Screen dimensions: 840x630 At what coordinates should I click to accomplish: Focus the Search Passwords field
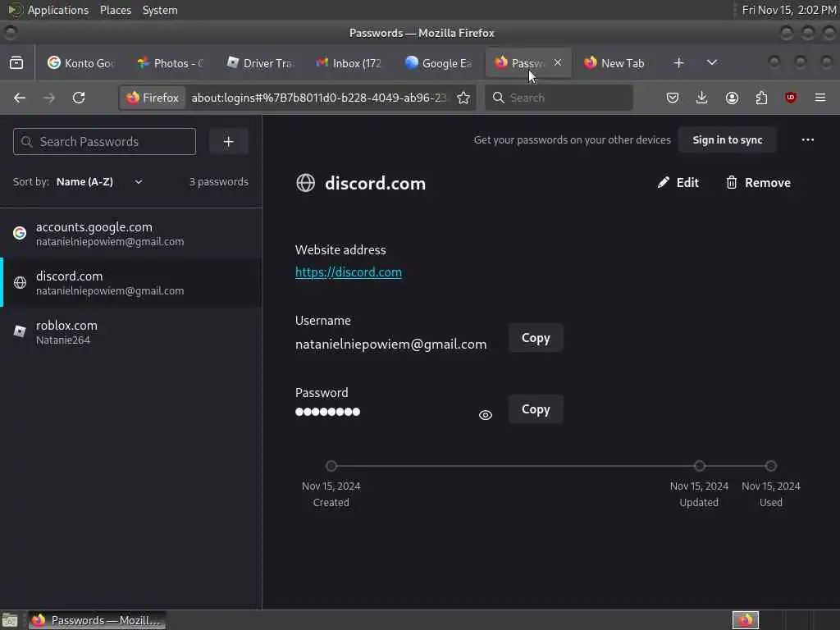click(x=104, y=141)
